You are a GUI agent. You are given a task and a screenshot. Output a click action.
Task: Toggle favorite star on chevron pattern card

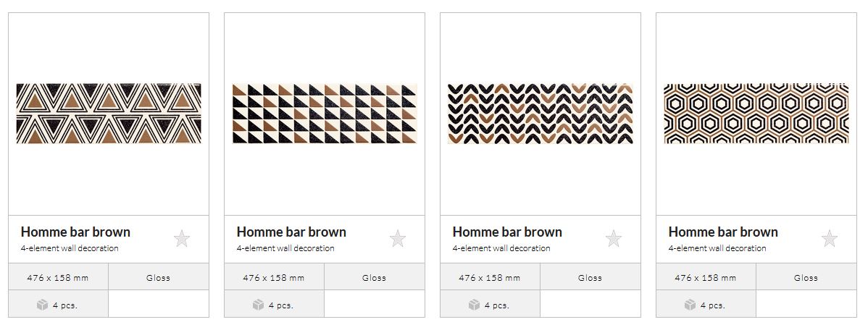click(x=614, y=238)
